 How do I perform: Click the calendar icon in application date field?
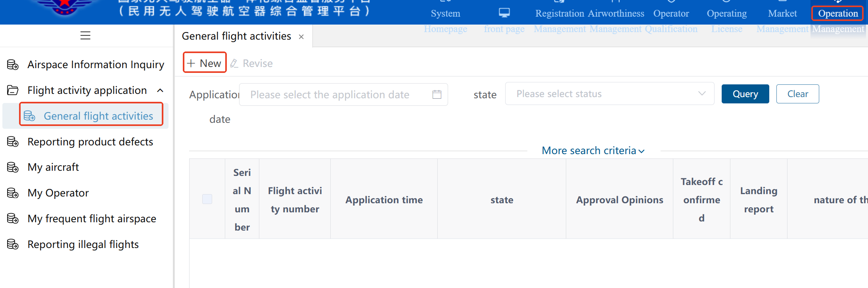point(437,94)
